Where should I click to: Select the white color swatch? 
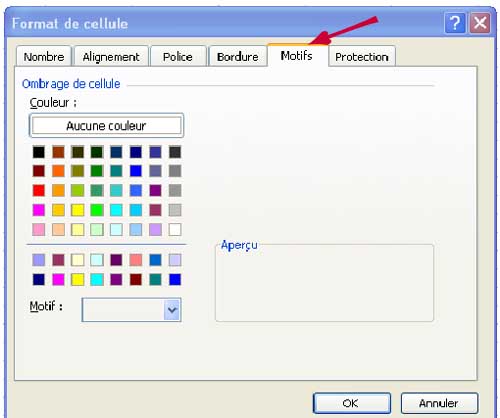click(175, 229)
